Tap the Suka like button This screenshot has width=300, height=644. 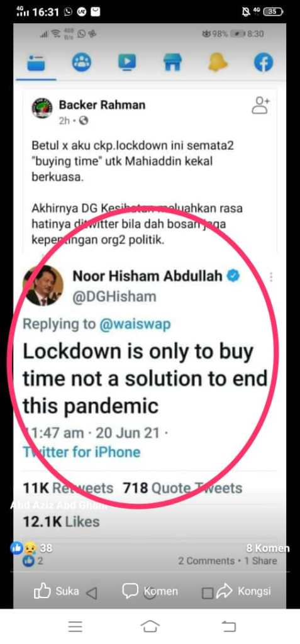(x=57, y=591)
